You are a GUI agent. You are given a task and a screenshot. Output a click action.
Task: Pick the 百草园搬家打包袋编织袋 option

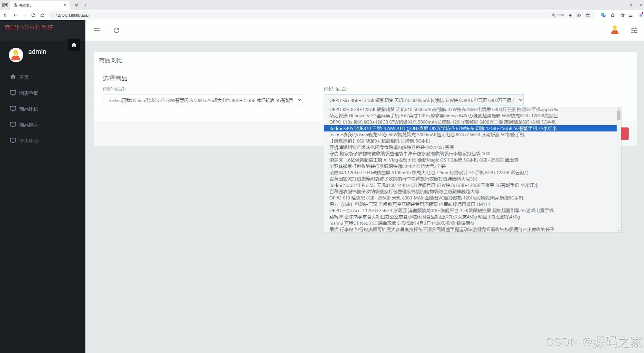(470, 179)
